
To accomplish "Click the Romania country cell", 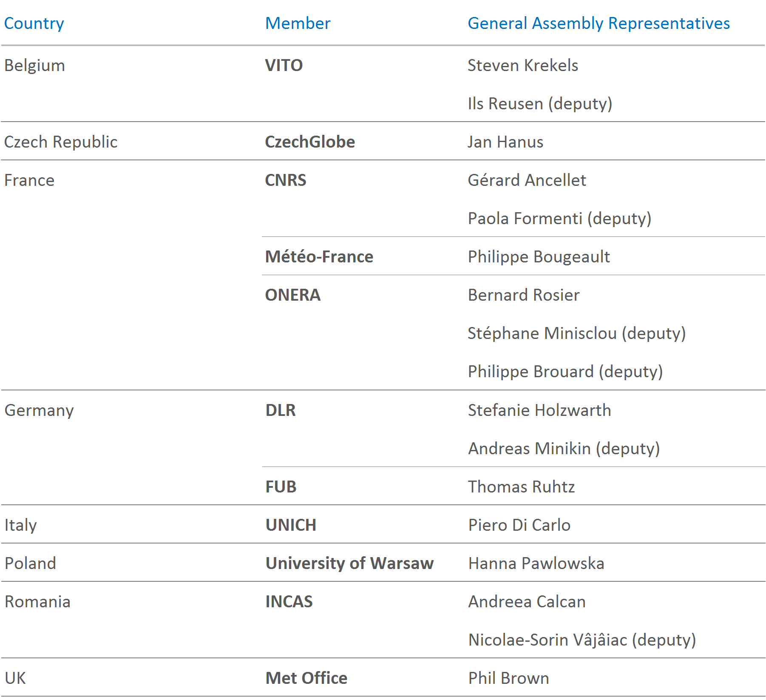I will click(x=37, y=602).
